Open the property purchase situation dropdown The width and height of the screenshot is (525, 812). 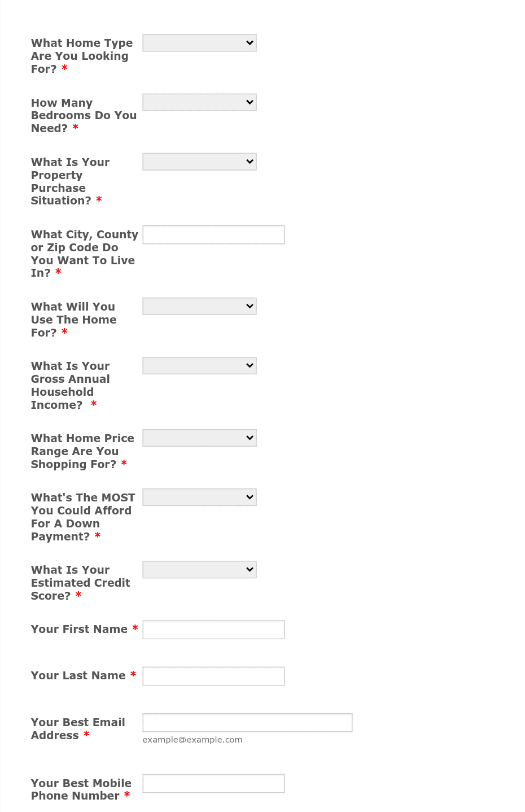coord(199,161)
